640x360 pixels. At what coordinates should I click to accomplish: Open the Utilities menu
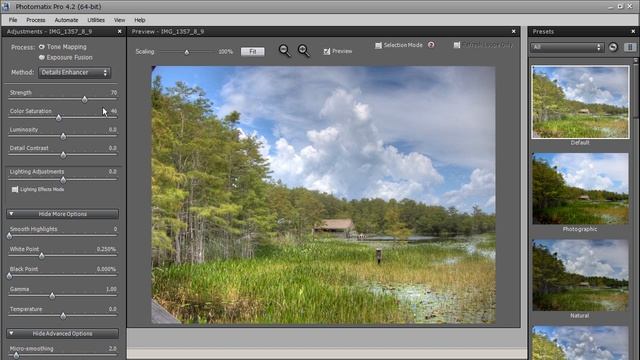96,20
